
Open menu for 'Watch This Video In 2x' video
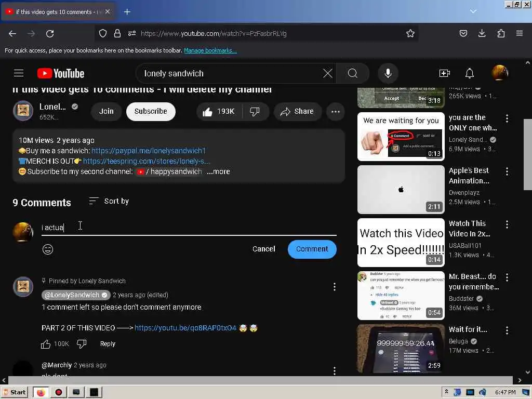pyautogui.click(x=507, y=224)
